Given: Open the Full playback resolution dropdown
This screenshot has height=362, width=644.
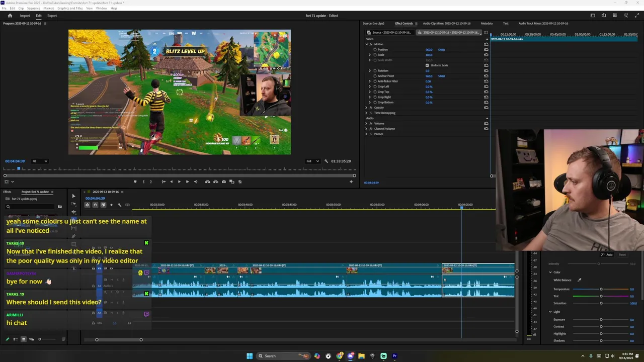Looking at the screenshot, I should pyautogui.click(x=312, y=161).
